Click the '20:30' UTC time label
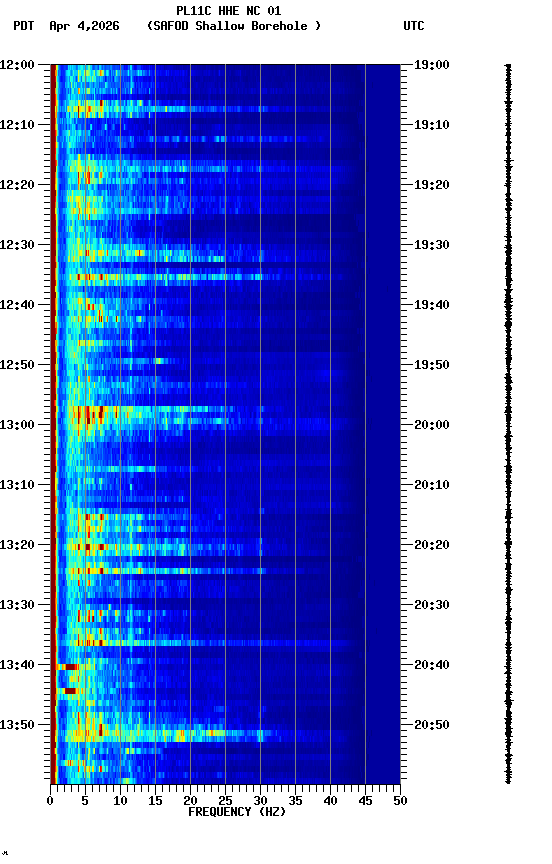 (x=432, y=606)
